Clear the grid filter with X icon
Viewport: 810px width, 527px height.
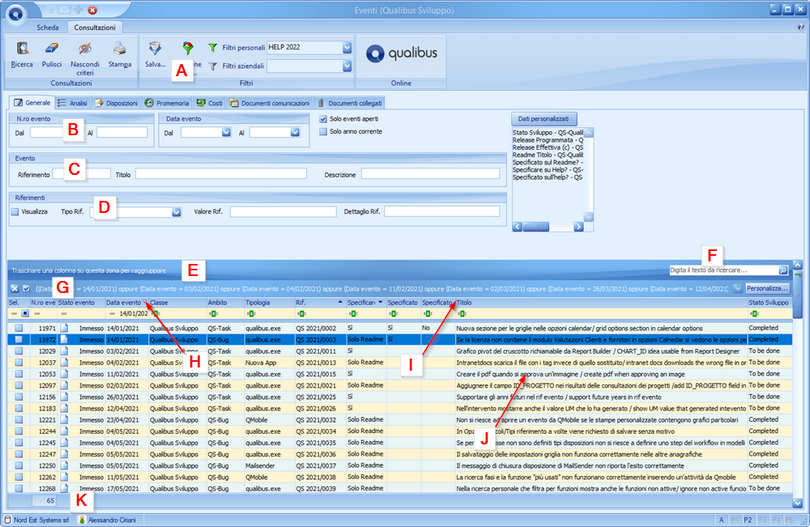point(14,289)
